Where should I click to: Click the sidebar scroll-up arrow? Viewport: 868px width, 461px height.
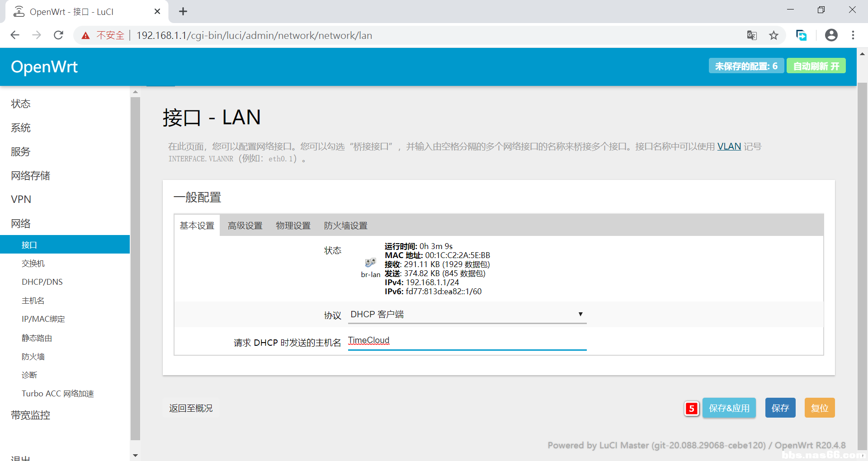point(135,92)
